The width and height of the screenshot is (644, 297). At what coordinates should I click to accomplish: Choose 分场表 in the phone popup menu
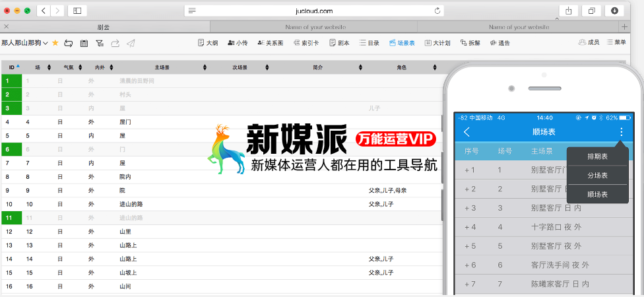coord(598,176)
